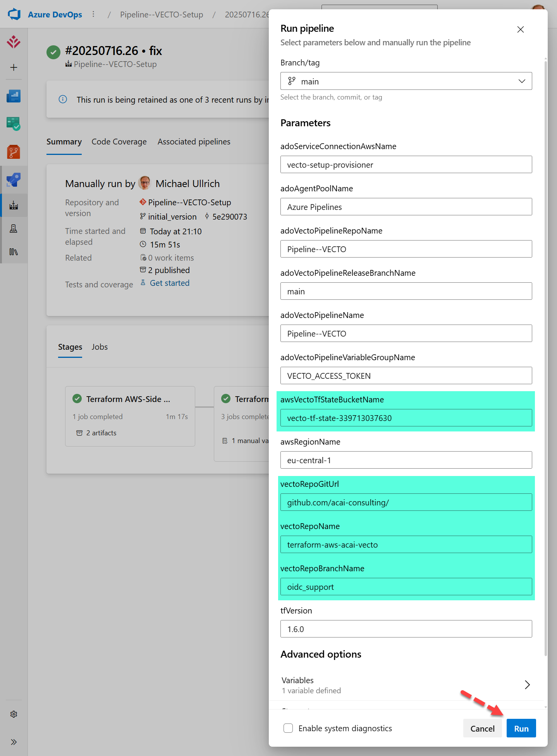Click the vectoRepoName input field

coord(406,545)
